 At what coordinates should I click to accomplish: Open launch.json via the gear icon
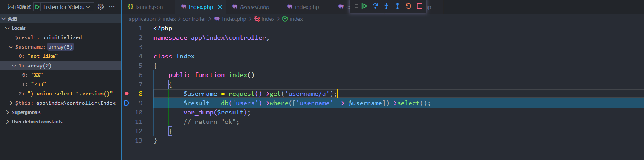click(101, 7)
